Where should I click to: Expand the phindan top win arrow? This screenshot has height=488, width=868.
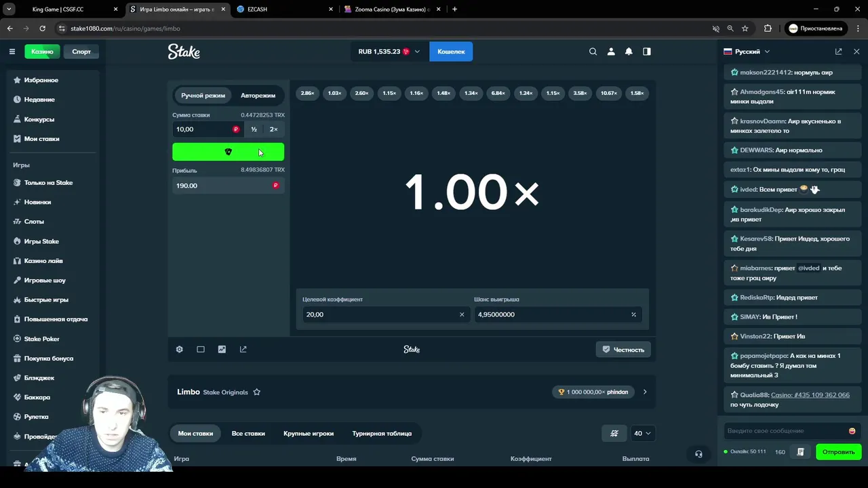click(x=645, y=392)
